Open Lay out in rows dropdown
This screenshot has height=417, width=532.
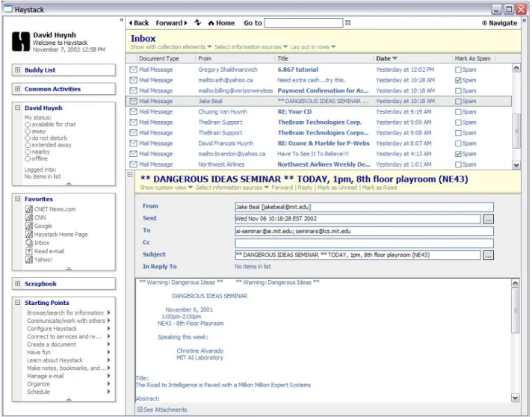point(313,47)
